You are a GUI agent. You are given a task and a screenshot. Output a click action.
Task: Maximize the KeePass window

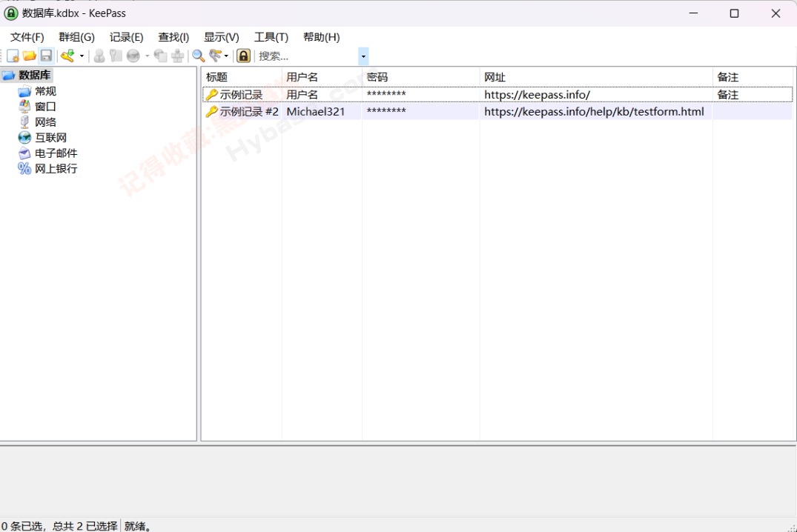735,13
